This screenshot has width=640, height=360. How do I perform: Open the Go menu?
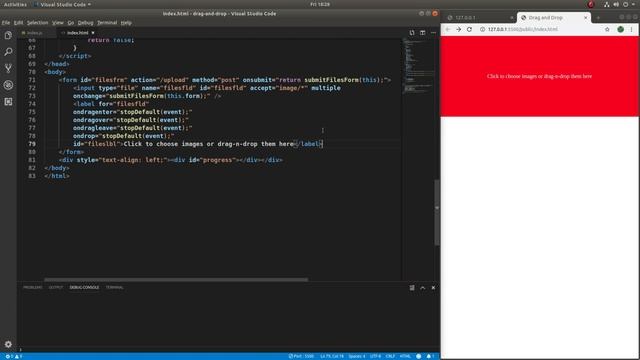click(x=71, y=23)
